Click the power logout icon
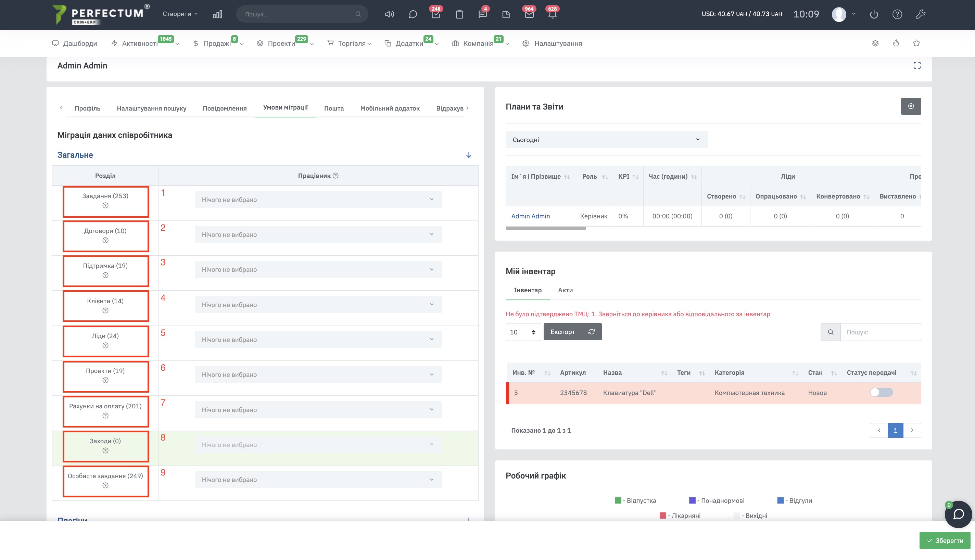The width and height of the screenshot is (975, 560). (x=874, y=14)
